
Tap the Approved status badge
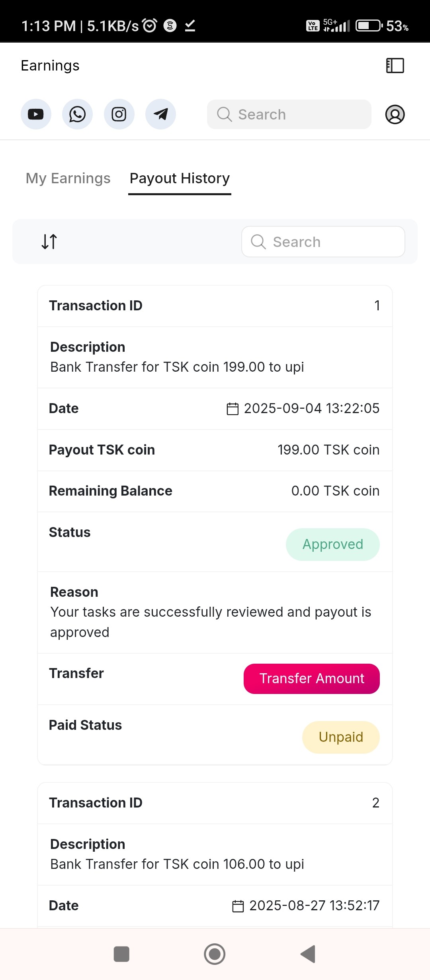pos(332,544)
